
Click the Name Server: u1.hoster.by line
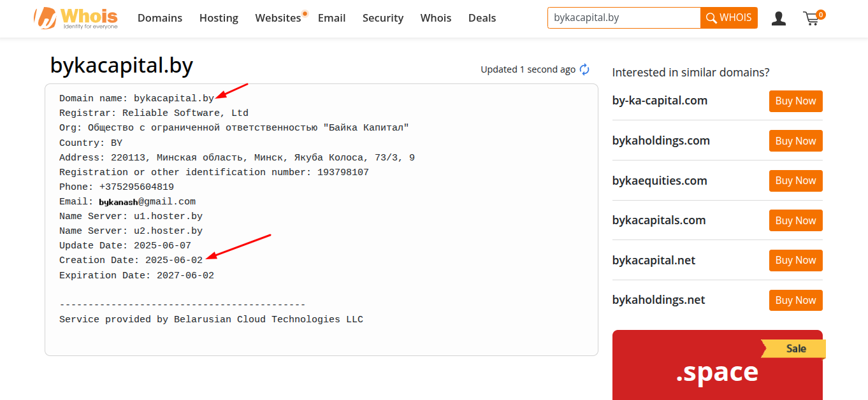pos(131,216)
